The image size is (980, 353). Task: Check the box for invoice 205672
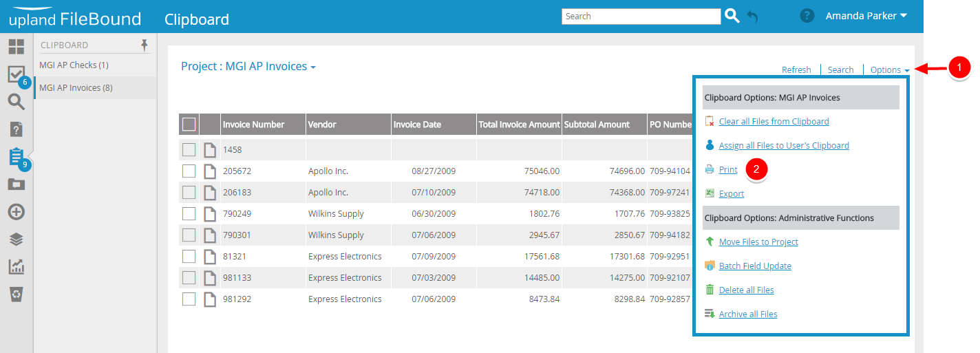pos(189,171)
